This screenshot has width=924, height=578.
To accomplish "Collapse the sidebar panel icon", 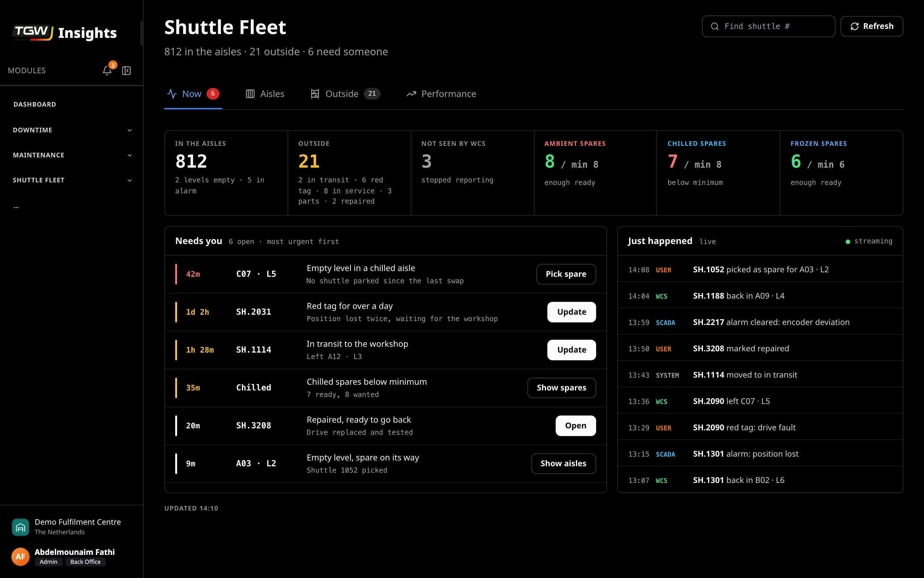I will tap(126, 70).
